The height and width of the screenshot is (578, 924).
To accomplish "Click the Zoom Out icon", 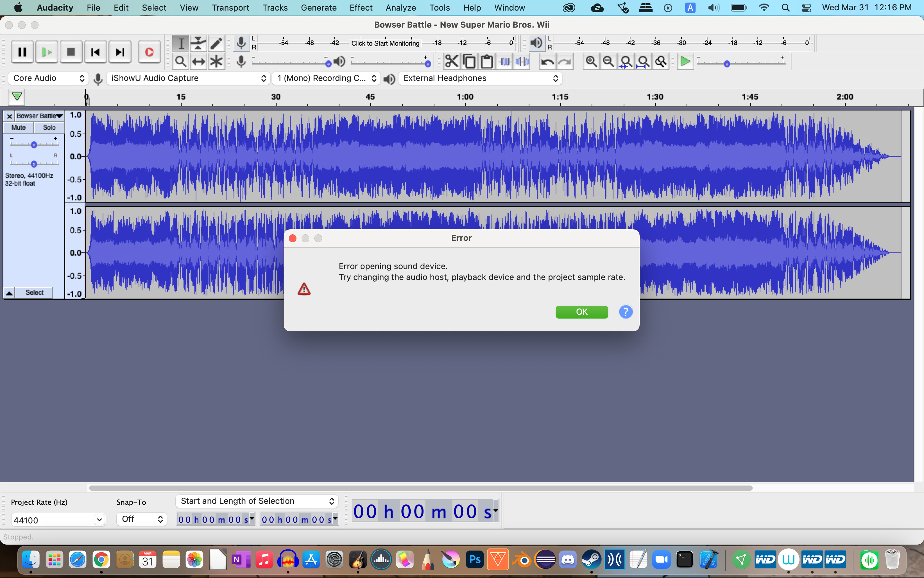I will (x=609, y=61).
